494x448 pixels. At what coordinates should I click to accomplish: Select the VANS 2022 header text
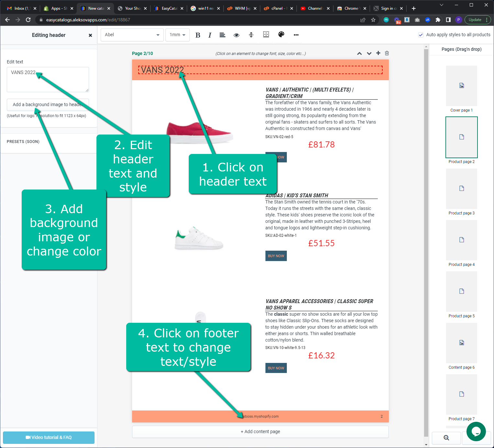(x=163, y=70)
